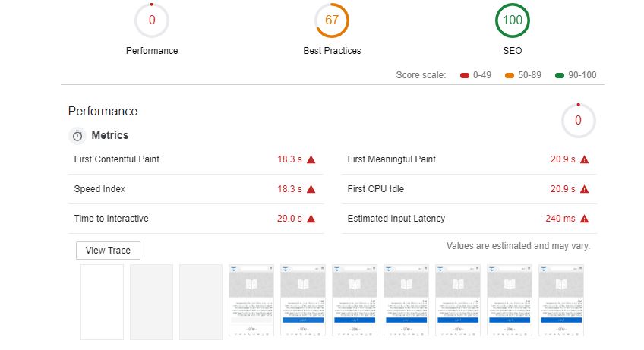Click the View Trace button
The image size is (644, 350).
pyautogui.click(x=108, y=251)
